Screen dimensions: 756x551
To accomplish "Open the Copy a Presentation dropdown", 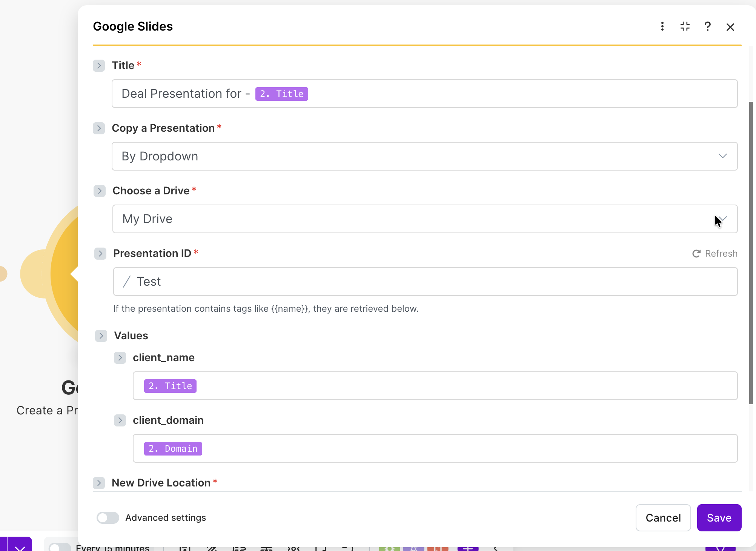I will [x=424, y=156].
